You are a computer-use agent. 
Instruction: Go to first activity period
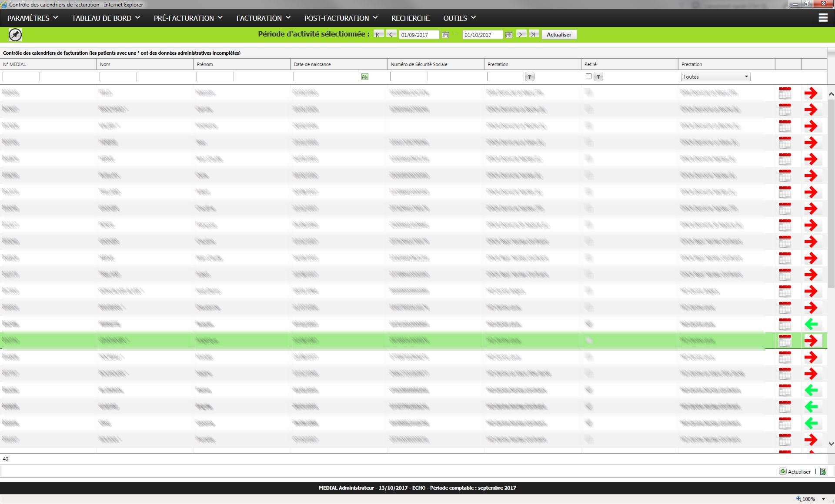click(378, 34)
